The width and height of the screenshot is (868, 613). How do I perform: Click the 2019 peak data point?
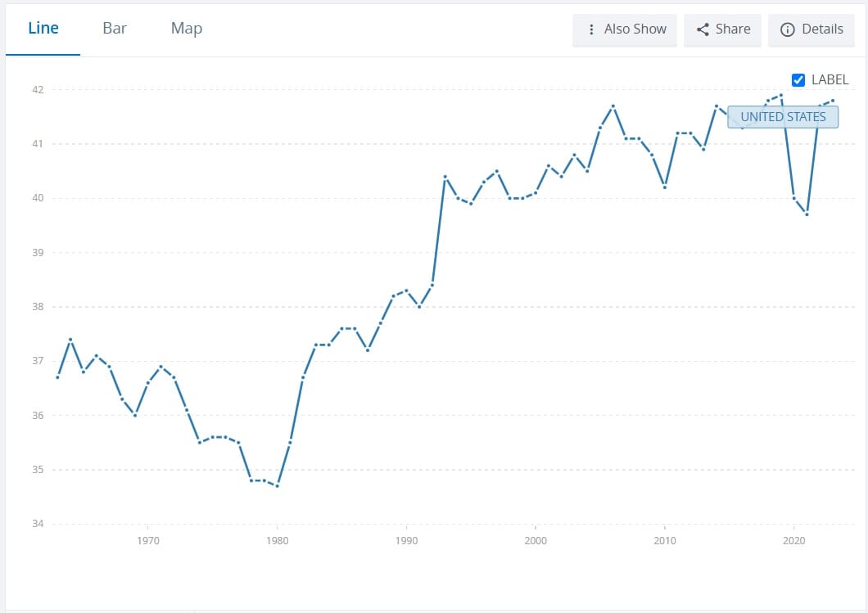pos(781,95)
